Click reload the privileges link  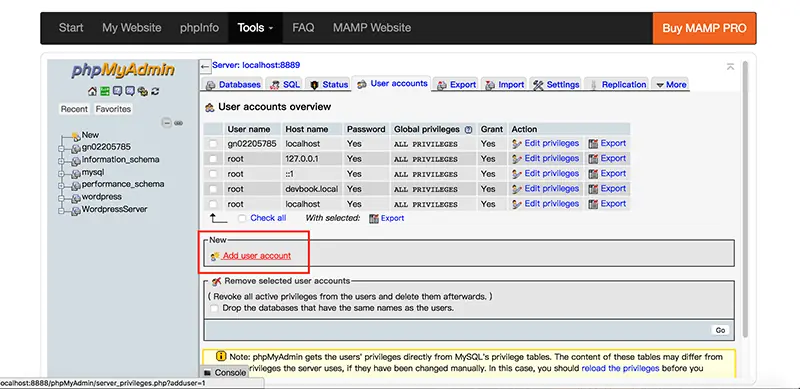coord(620,368)
